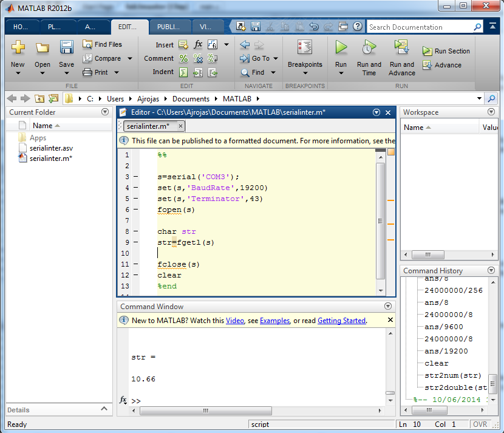
Task: Toggle OVR overwrite mode in status bar
Action: click(x=480, y=424)
